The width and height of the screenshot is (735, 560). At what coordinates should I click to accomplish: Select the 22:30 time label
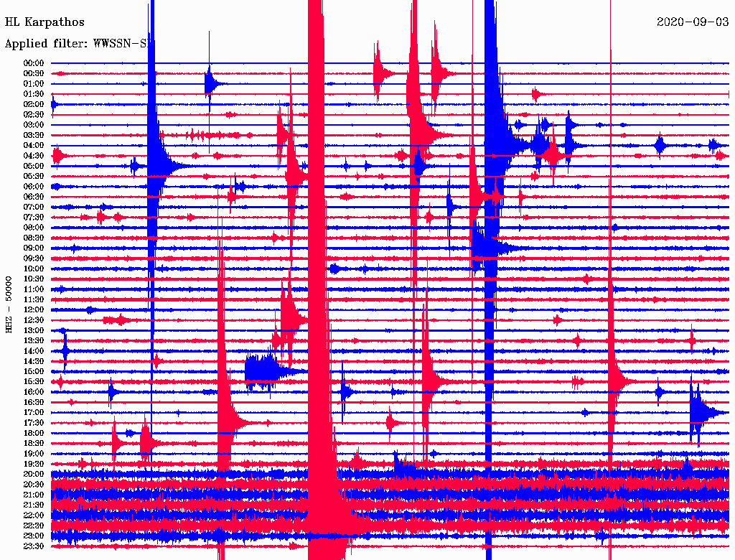coord(34,526)
